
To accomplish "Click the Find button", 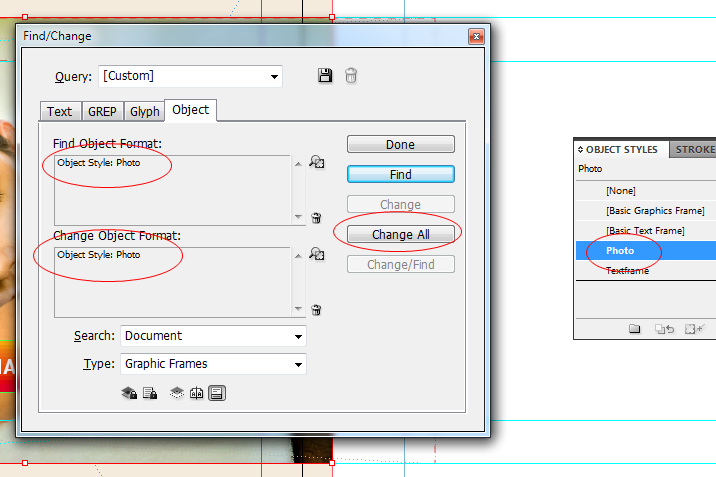I will [x=400, y=174].
